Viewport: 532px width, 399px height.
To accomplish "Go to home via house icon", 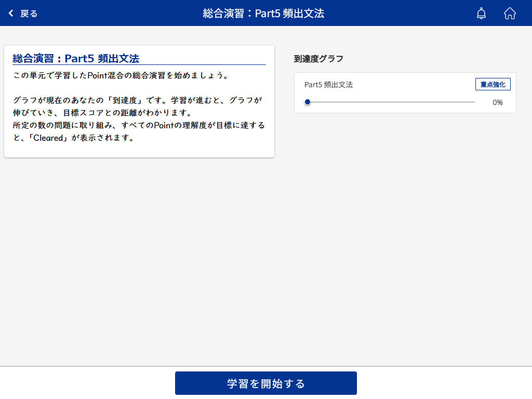I will (510, 14).
